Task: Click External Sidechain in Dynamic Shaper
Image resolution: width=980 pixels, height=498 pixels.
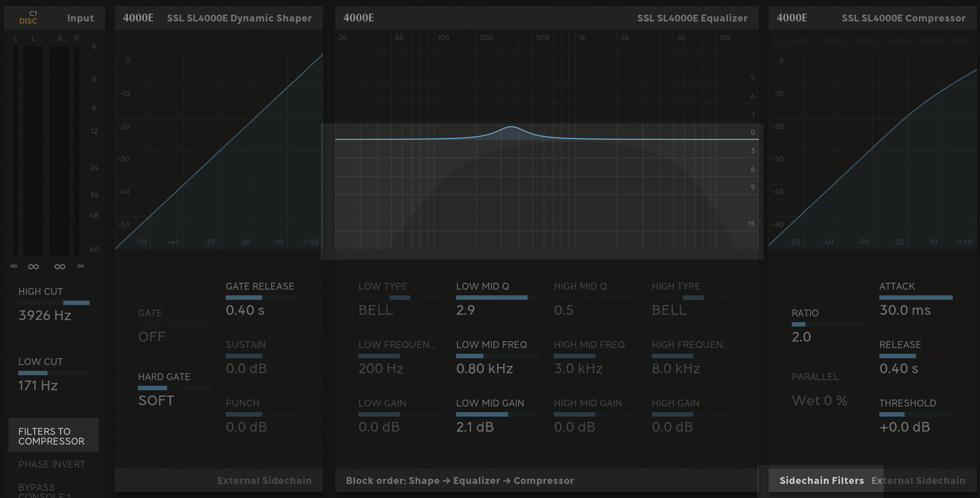Action: (x=264, y=480)
